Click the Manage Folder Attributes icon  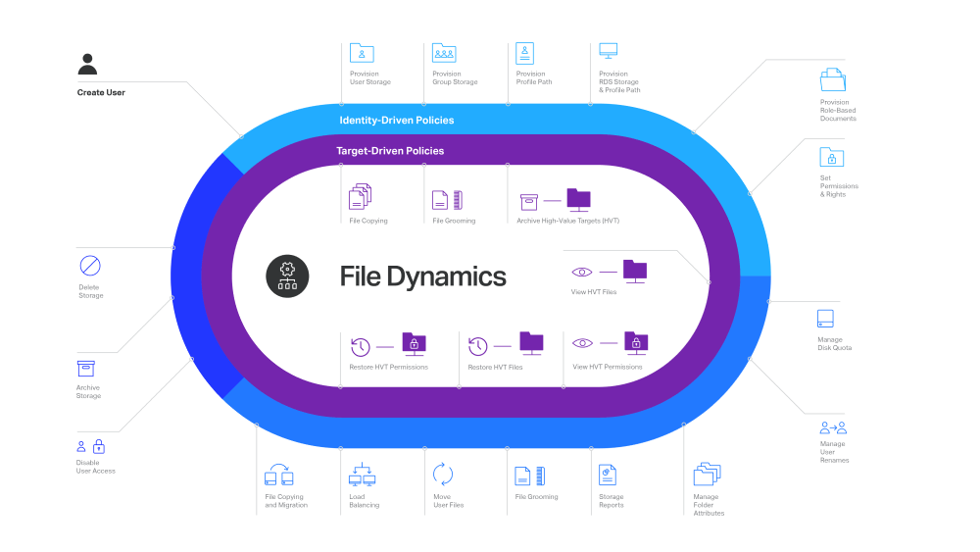[707, 474]
